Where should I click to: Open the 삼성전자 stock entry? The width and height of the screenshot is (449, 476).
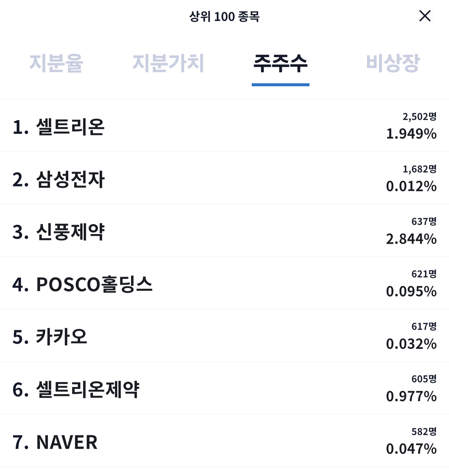[224, 178]
